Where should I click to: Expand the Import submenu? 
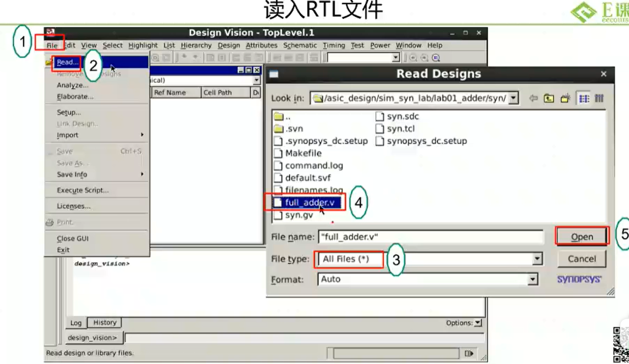[96, 135]
